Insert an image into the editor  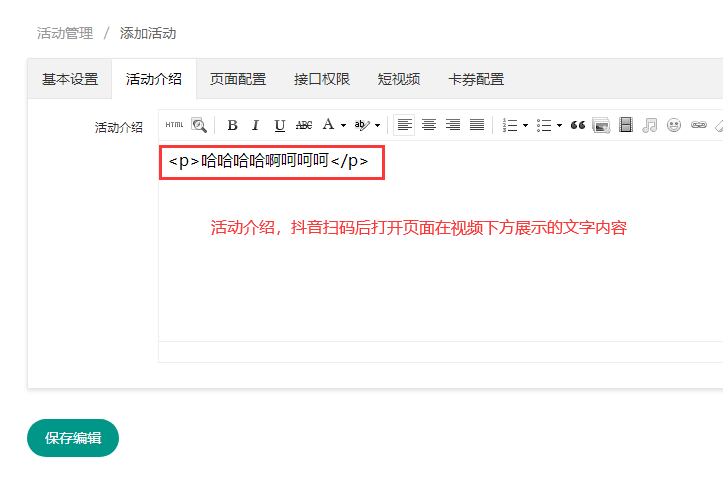(601, 125)
